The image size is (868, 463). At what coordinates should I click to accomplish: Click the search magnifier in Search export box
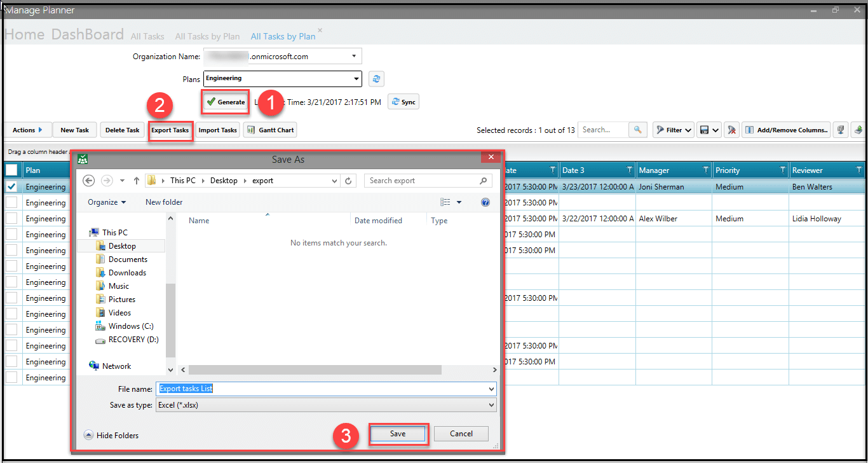click(x=484, y=181)
